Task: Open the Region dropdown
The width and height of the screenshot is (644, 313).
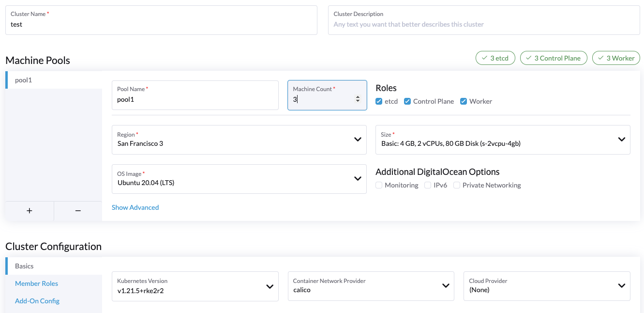Action: [239, 140]
